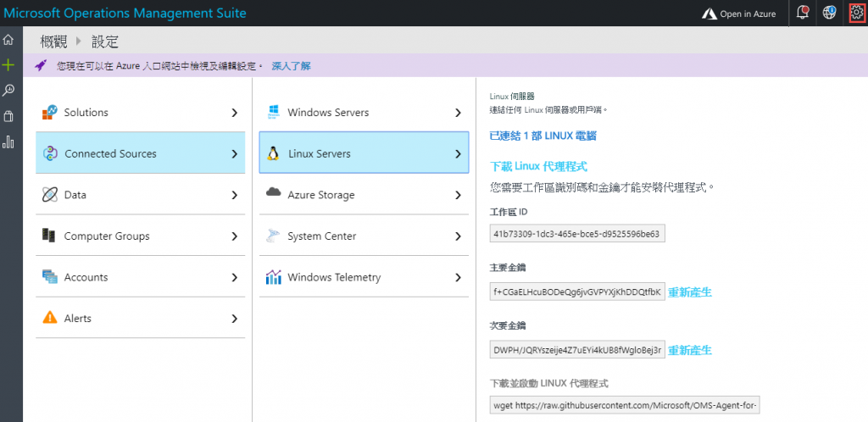Image resolution: width=868 pixels, height=422 pixels.
Task: Expand the Windows Telemetry chevron
Action: pos(458,278)
